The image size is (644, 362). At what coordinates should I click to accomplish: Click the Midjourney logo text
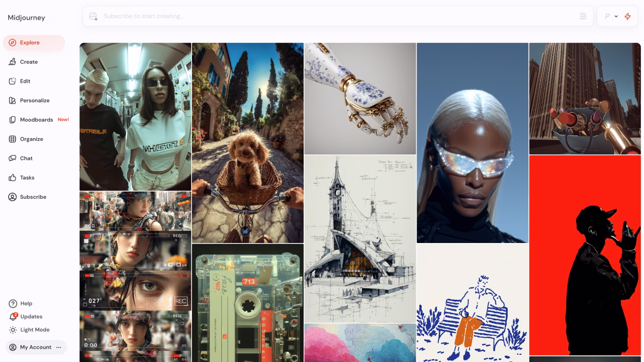(26, 18)
